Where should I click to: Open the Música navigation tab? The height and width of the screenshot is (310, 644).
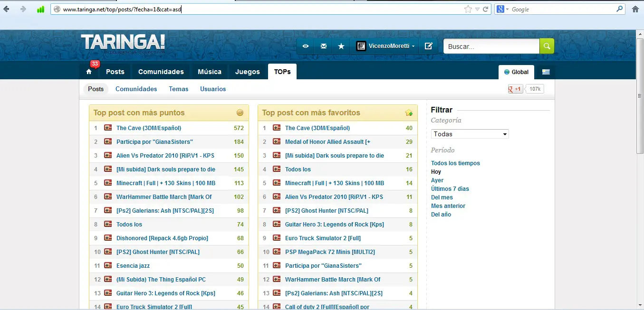210,72
